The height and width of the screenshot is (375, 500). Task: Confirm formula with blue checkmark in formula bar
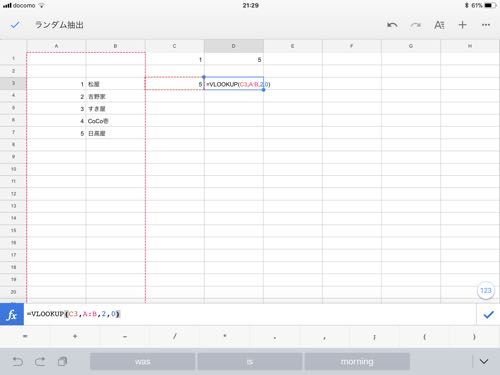pos(488,314)
